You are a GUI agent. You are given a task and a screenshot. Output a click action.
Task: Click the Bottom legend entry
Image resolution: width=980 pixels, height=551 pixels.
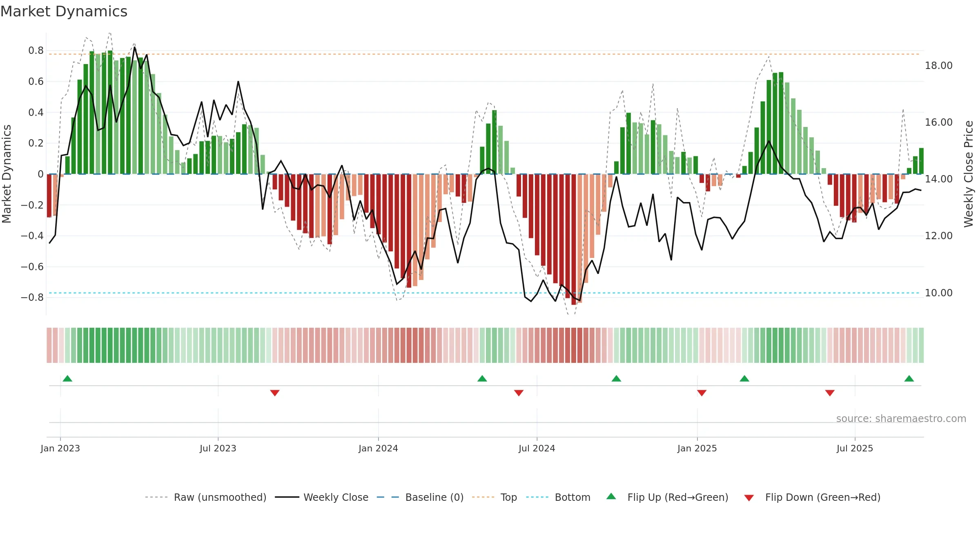[x=558, y=497]
